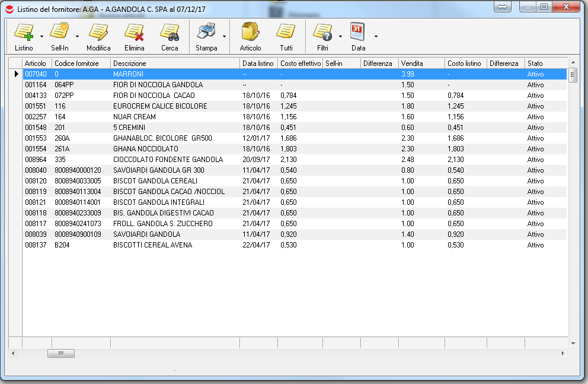Click the Data calendar icon

click(x=358, y=33)
